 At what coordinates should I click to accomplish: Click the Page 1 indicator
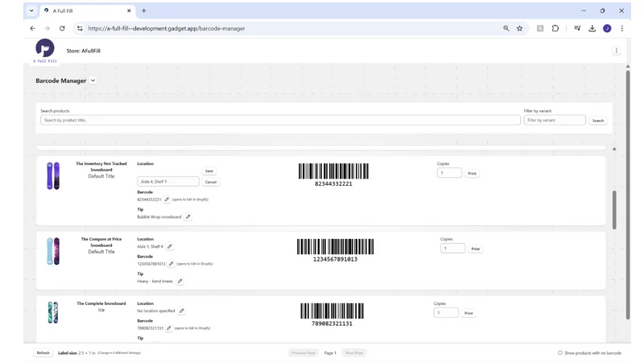point(330,353)
